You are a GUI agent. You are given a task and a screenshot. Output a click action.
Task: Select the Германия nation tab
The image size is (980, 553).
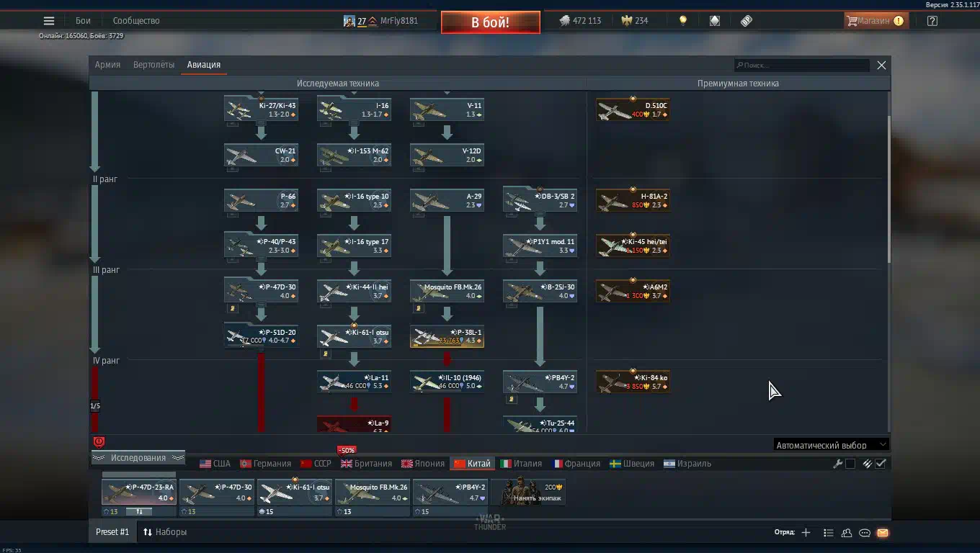[265, 464]
